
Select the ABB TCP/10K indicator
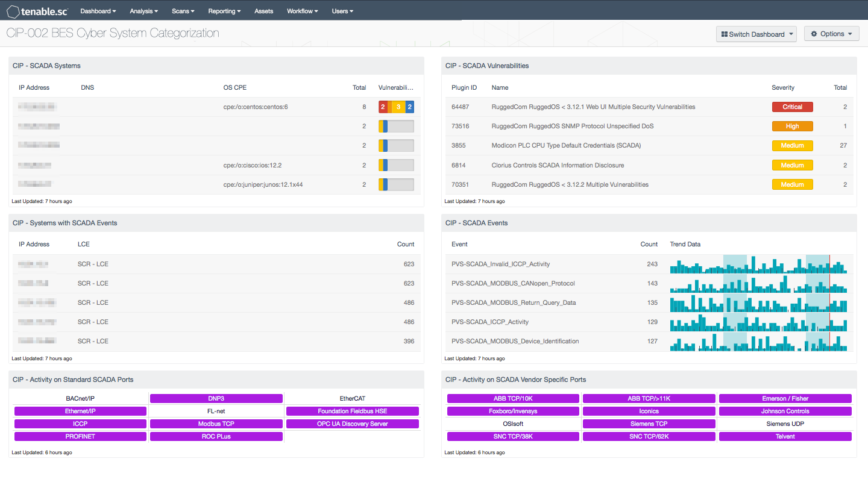(513, 399)
